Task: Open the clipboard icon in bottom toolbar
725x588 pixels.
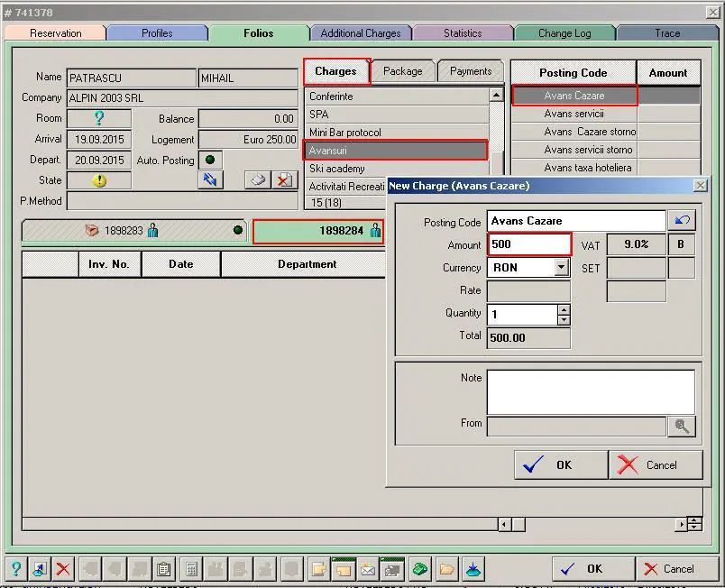Action: tap(164, 568)
